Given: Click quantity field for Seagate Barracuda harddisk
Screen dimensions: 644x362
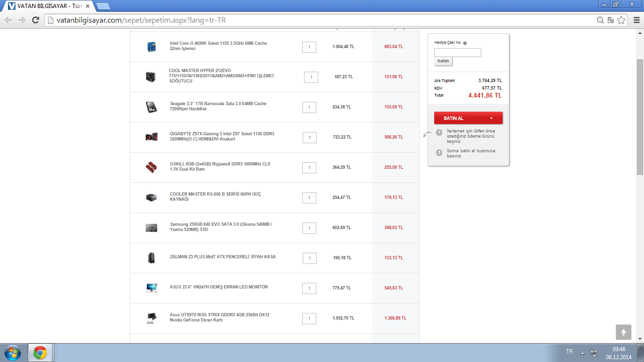Looking at the screenshot, I should click(309, 107).
